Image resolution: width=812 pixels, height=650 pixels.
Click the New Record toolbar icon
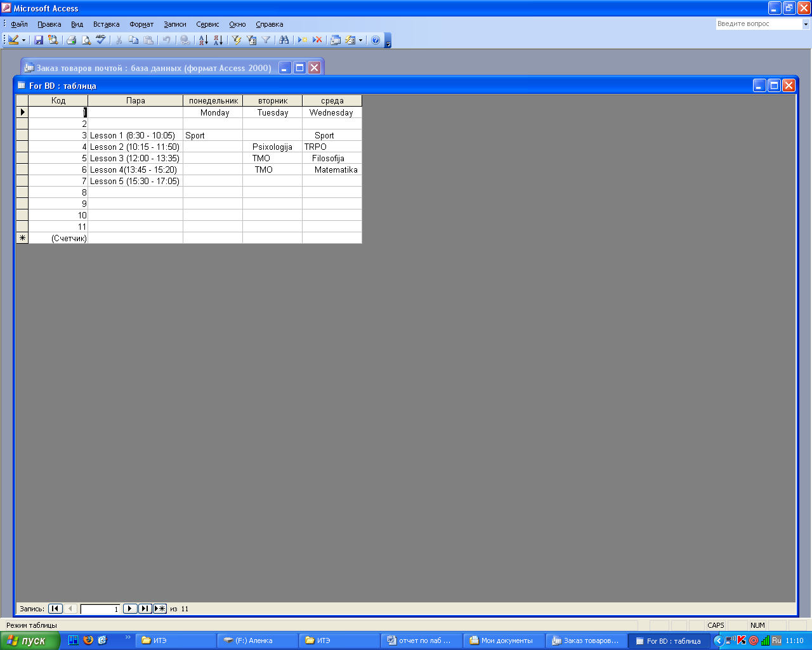(x=303, y=39)
